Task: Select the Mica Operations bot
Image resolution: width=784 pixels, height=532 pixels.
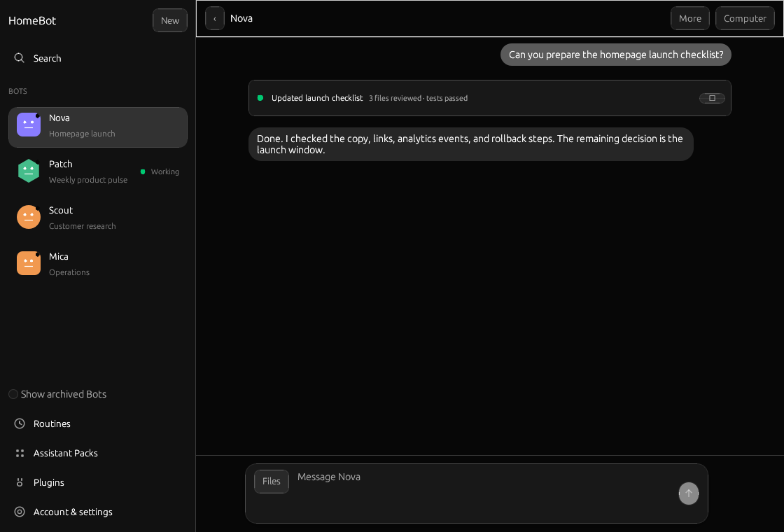Action: click(98, 263)
